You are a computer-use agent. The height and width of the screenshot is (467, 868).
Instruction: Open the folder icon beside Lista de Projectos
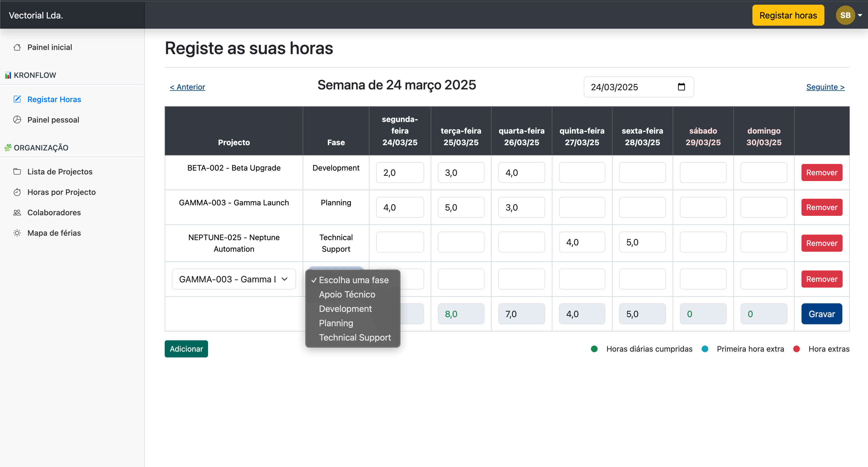point(18,172)
